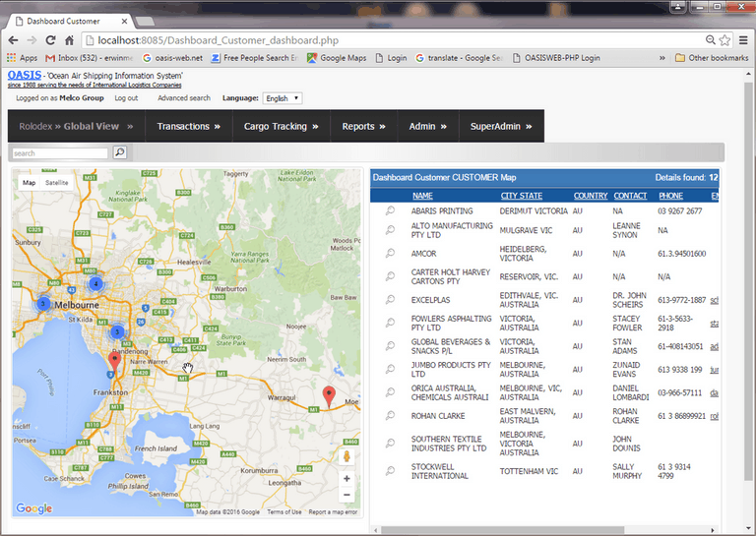Switch map to Satellite view

pos(56,183)
